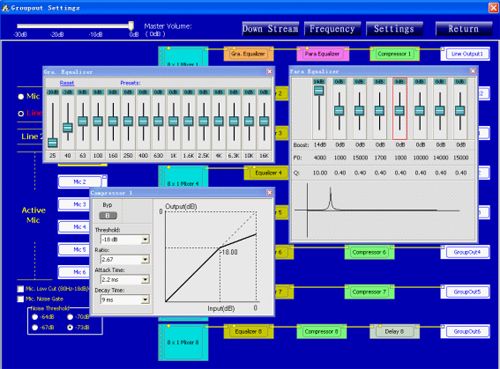The height and width of the screenshot is (369, 500).
Task: Select the -64dB noise threshold option
Action: click(35, 317)
